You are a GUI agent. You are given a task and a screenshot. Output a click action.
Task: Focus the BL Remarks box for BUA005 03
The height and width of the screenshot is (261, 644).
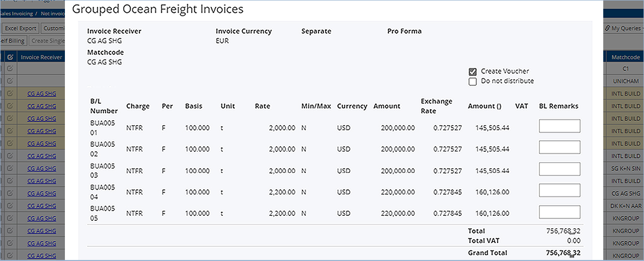[x=559, y=169]
